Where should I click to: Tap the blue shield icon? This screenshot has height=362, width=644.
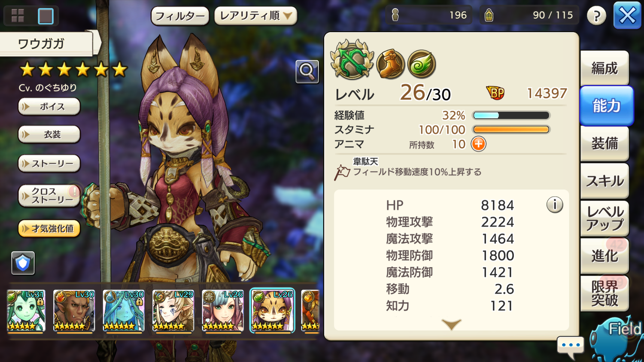point(23,263)
